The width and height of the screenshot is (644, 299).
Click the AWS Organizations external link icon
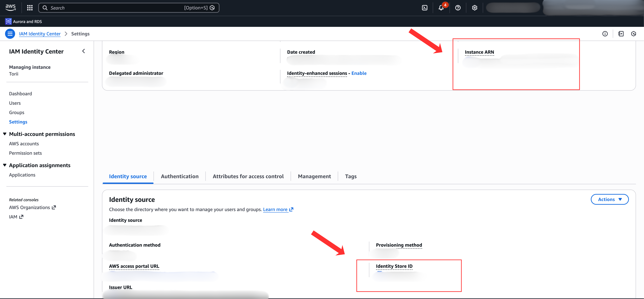coord(54,207)
